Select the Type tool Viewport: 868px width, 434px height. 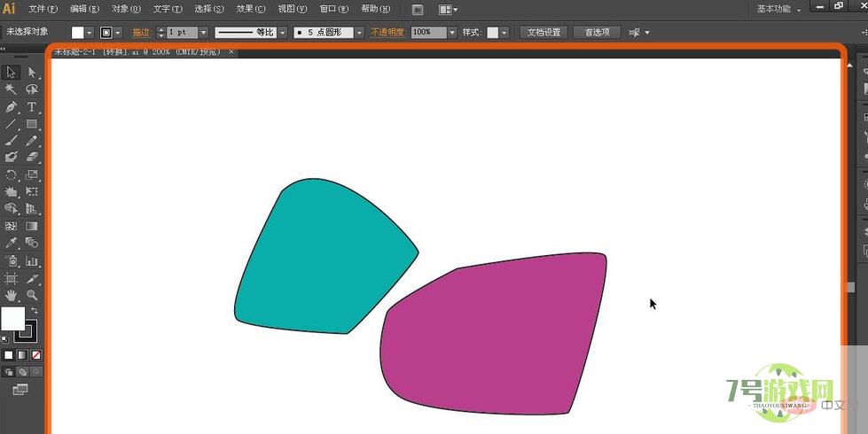(32, 106)
